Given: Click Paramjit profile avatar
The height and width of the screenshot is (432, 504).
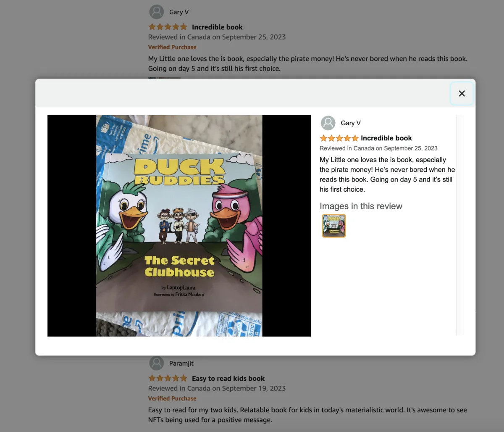Looking at the screenshot, I should pos(157,364).
